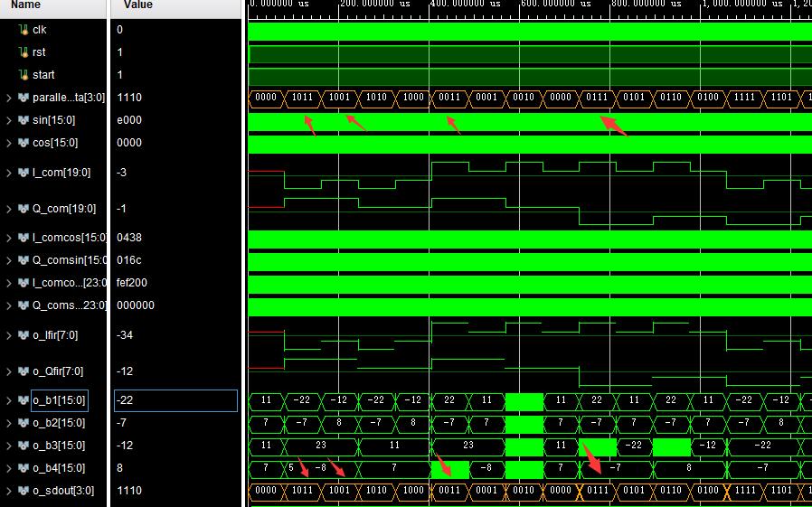The height and width of the screenshot is (507, 812).
Task: Click the bus icon beside Q_comsin
Action: pos(24,260)
